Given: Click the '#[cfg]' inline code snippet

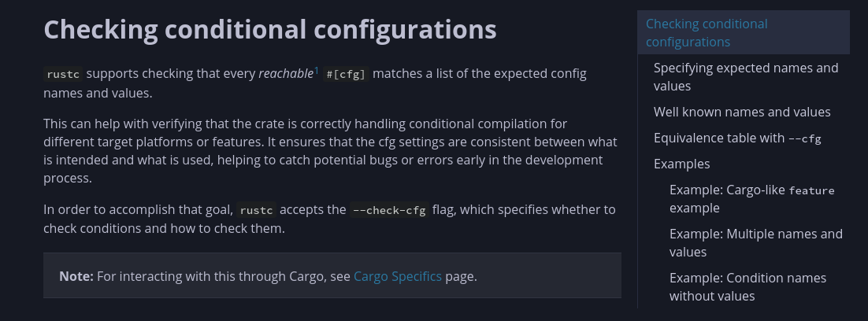Looking at the screenshot, I should click(346, 75).
